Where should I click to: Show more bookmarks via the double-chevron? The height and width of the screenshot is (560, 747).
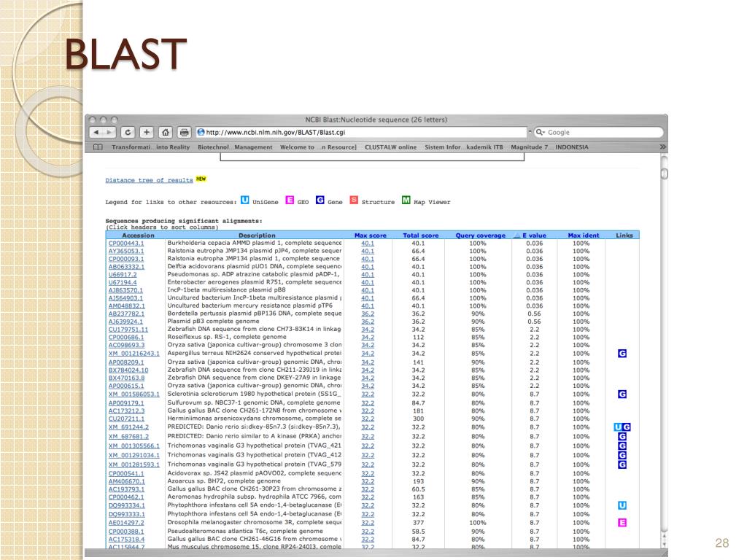point(662,147)
